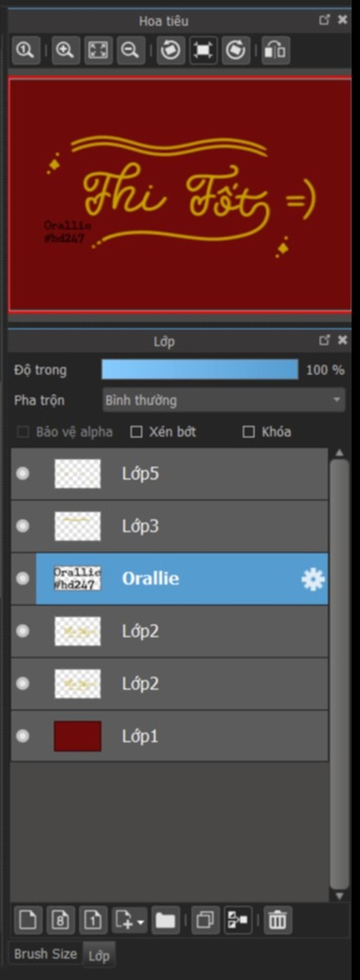Toggle visibility of Lớp1 layer
This screenshot has height=980, width=360.
23,736
